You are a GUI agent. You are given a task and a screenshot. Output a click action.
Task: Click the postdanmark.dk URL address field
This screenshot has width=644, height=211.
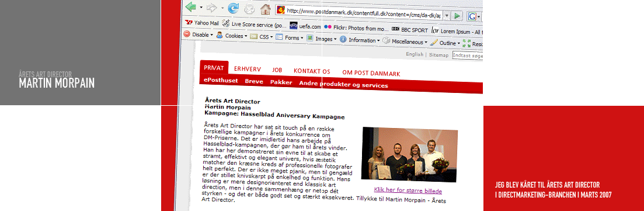click(x=360, y=12)
